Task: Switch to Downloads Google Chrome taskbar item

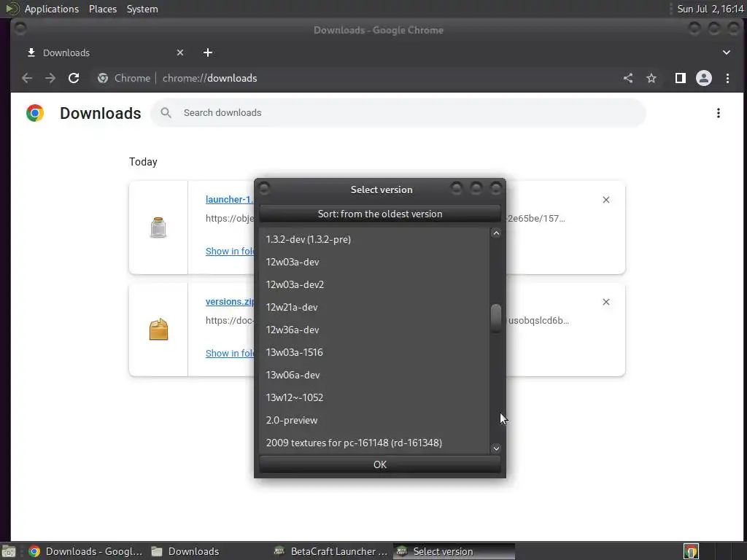Action: pos(86,551)
